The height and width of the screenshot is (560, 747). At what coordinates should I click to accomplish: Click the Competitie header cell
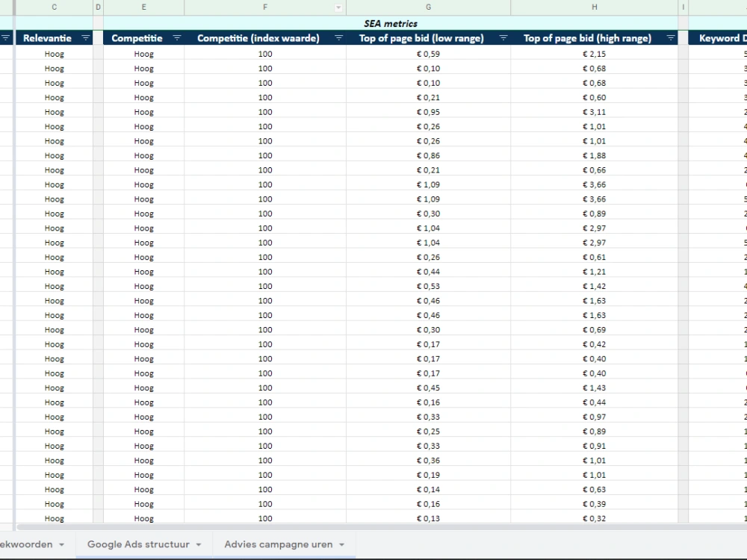(143, 38)
